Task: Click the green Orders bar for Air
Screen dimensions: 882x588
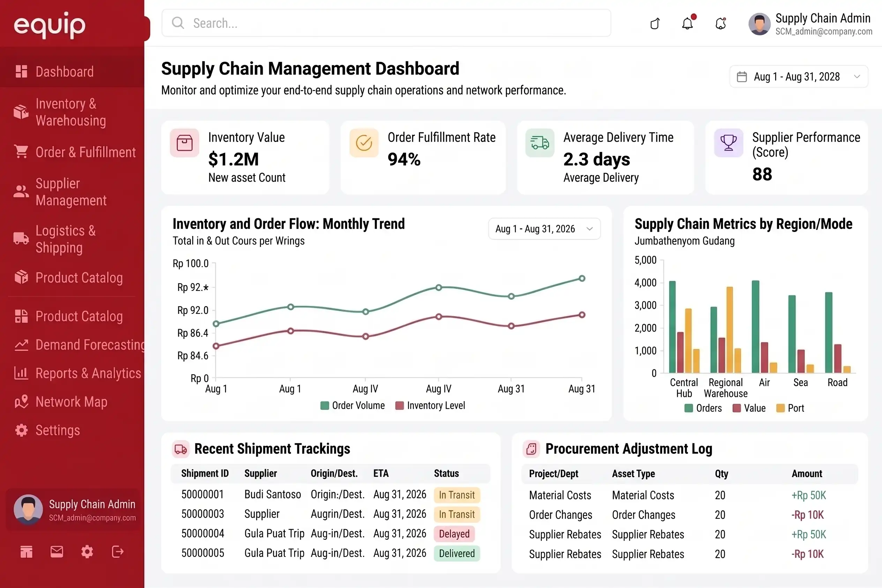Action: tap(756, 326)
